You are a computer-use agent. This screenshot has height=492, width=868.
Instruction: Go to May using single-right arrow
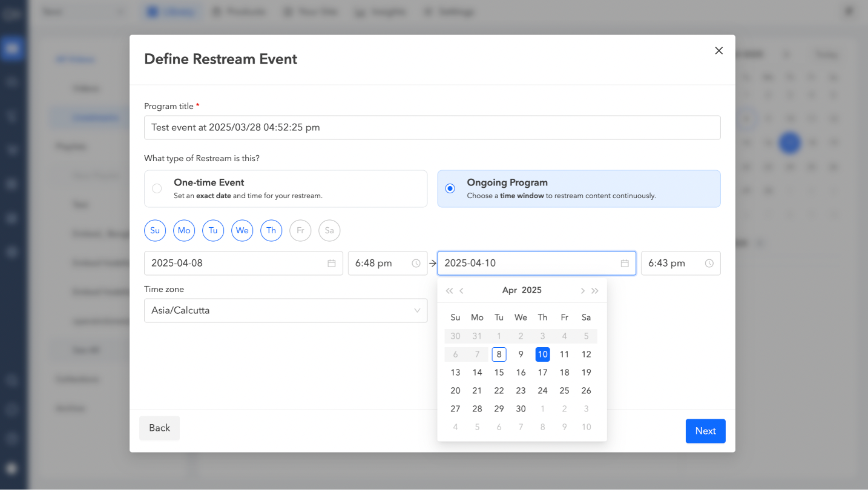click(582, 290)
